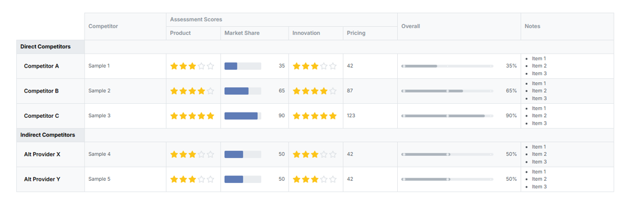Click Item 1 in Alt Provider X's notes
The height and width of the screenshot is (211, 644).
tap(539, 147)
